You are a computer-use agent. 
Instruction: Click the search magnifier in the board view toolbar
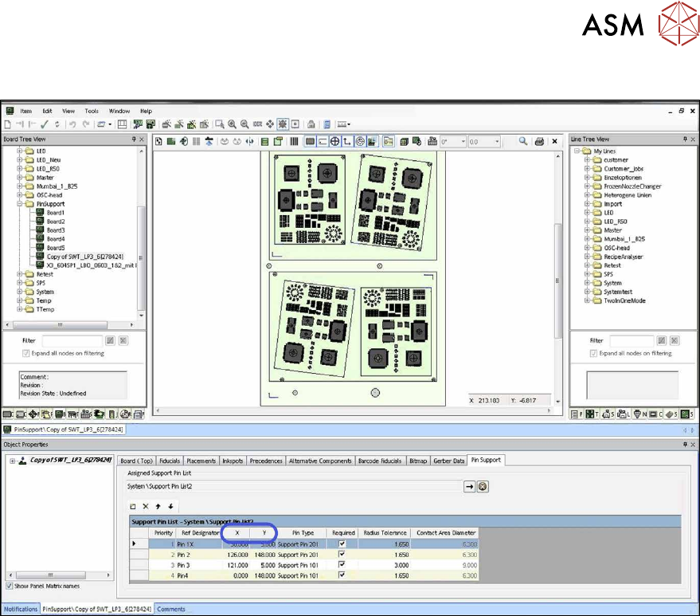pos(524,141)
